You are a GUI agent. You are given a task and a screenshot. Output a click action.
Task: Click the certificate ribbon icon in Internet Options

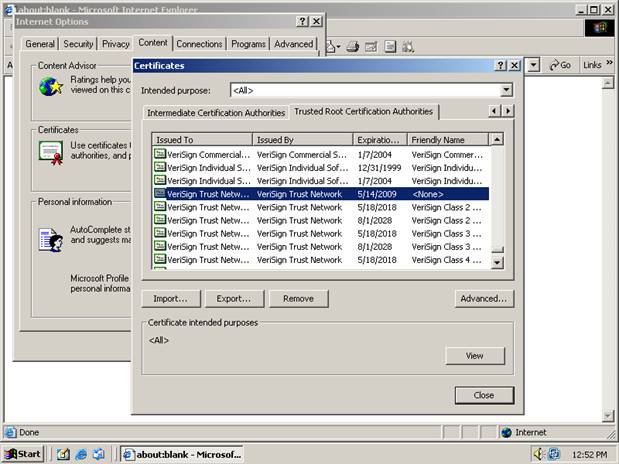tap(51, 152)
